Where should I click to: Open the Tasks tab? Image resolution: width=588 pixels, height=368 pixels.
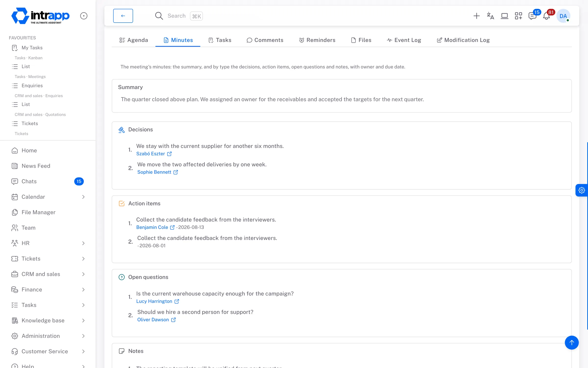tap(220, 40)
